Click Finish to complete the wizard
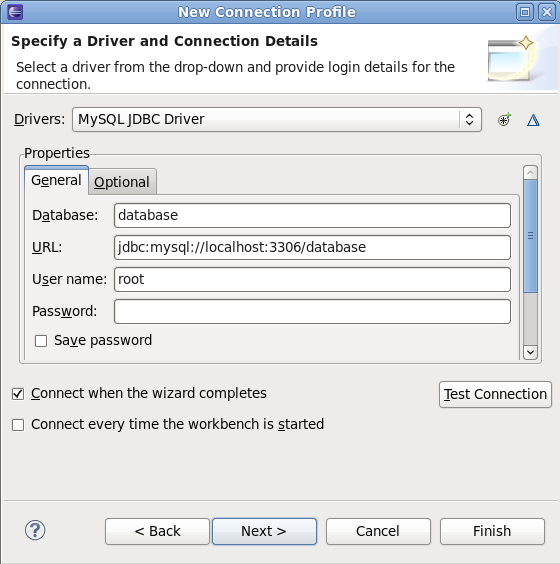 [492, 531]
